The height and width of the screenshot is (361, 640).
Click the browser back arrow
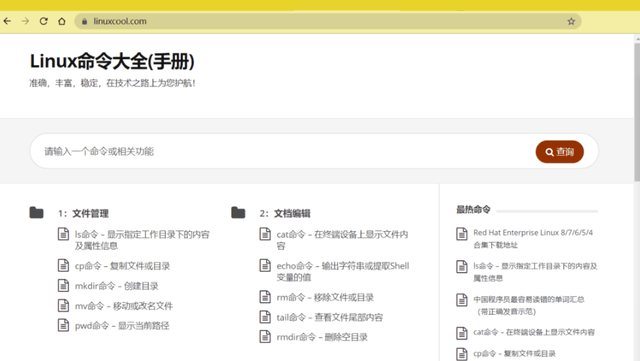coord(7,21)
